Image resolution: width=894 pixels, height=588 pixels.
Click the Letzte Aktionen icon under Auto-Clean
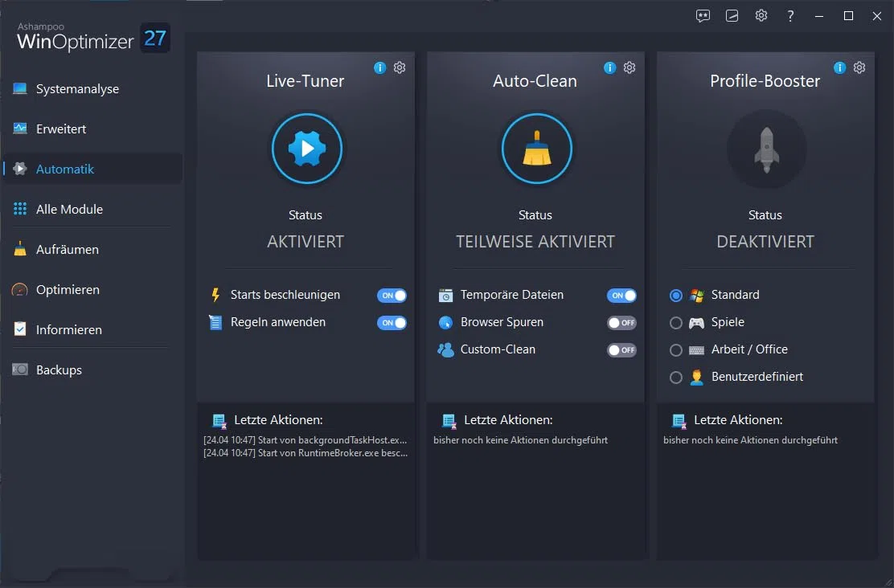449,420
